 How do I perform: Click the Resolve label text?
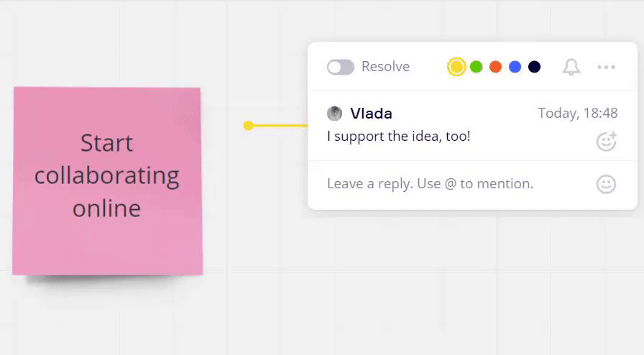pyautogui.click(x=385, y=67)
